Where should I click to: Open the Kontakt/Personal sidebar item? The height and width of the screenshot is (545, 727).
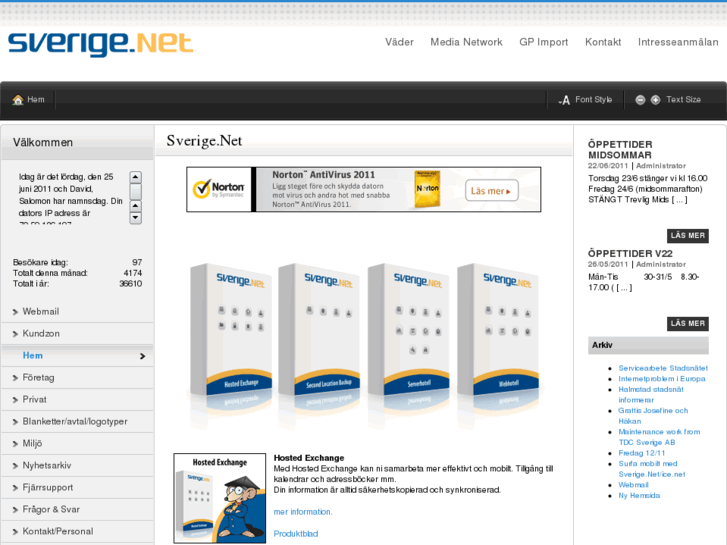58,531
